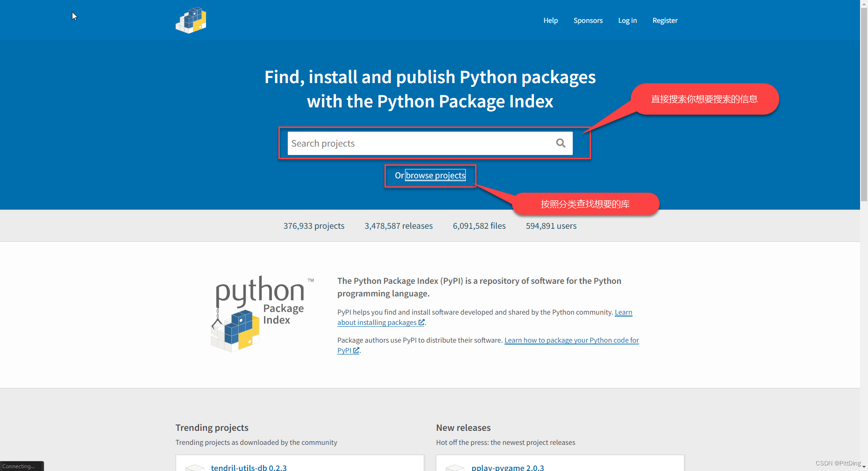868x471 pixels.
Task: Click Register in the top navigation
Action: click(665, 21)
